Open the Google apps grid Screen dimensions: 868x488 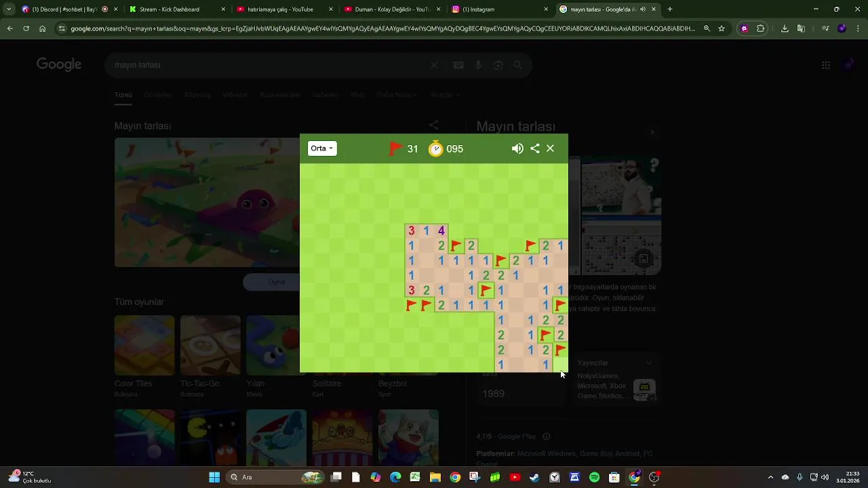(825, 65)
